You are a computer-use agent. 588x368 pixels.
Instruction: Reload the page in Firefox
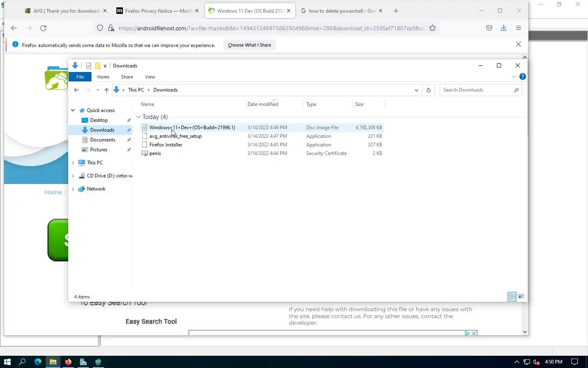pos(43,28)
